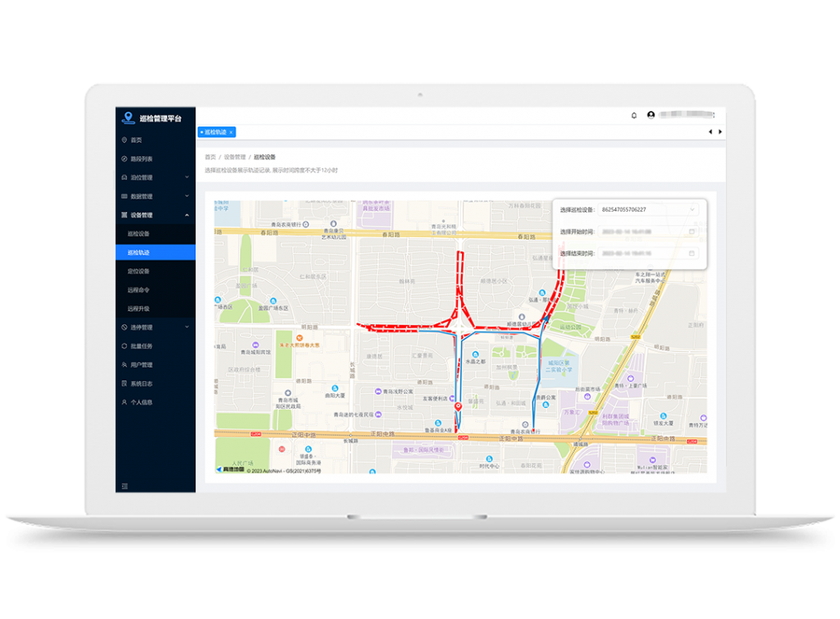This screenshot has width=840, height=619.
Task: Click the 曲阳大厦 building icon
Action: [x=335, y=388]
